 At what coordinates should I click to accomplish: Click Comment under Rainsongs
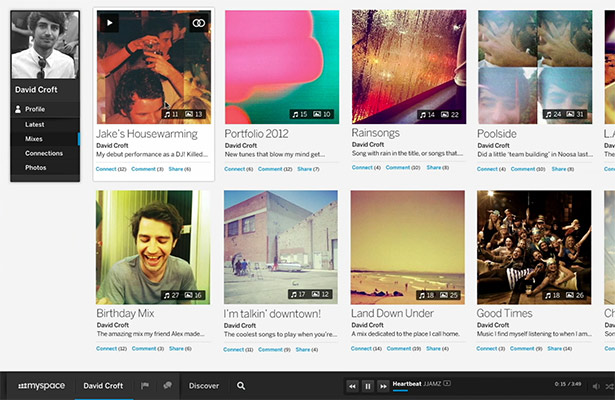click(398, 167)
